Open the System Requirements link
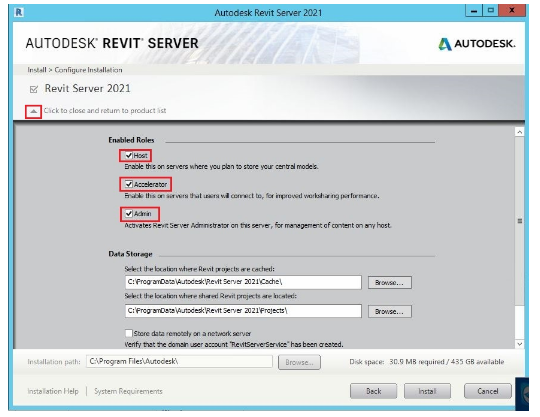Viewport: 540px width, 417px height. click(x=128, y=392)
